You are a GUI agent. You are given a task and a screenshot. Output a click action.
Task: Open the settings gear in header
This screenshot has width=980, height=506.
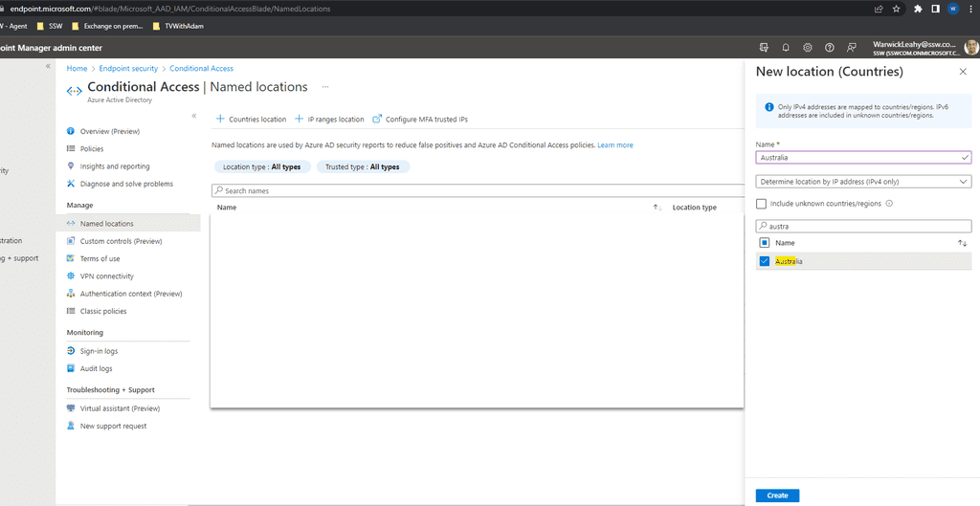click(808, 47)
